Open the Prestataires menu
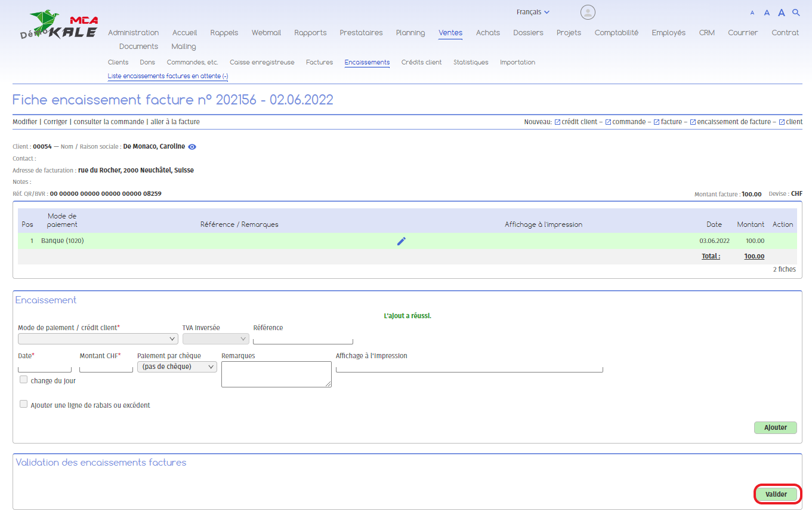 coord(362,33)
